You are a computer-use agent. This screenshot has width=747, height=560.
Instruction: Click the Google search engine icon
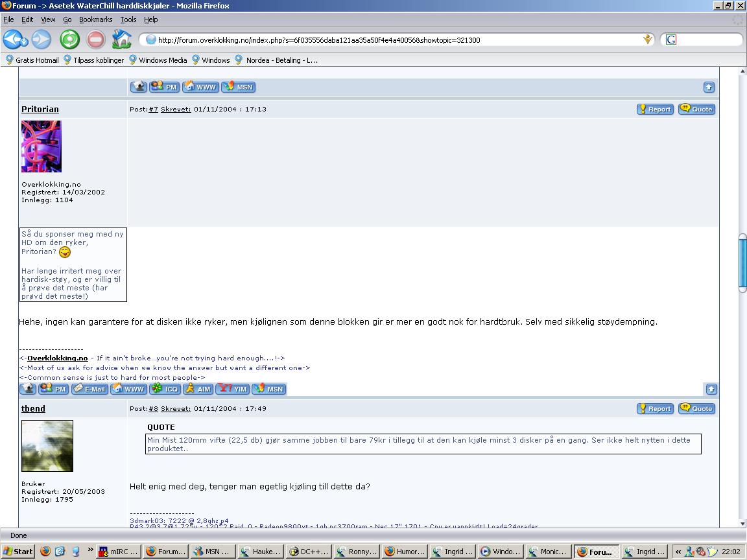coord(670,40)
